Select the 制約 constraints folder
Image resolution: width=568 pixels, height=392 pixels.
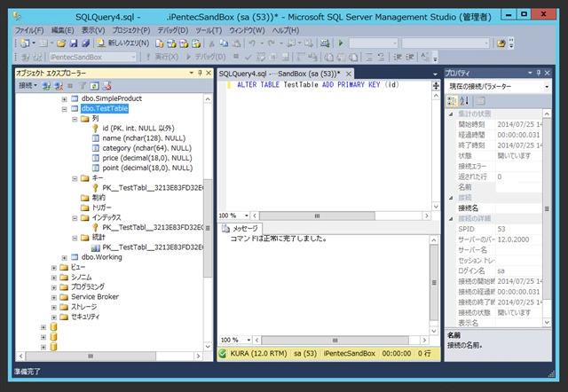99,198
